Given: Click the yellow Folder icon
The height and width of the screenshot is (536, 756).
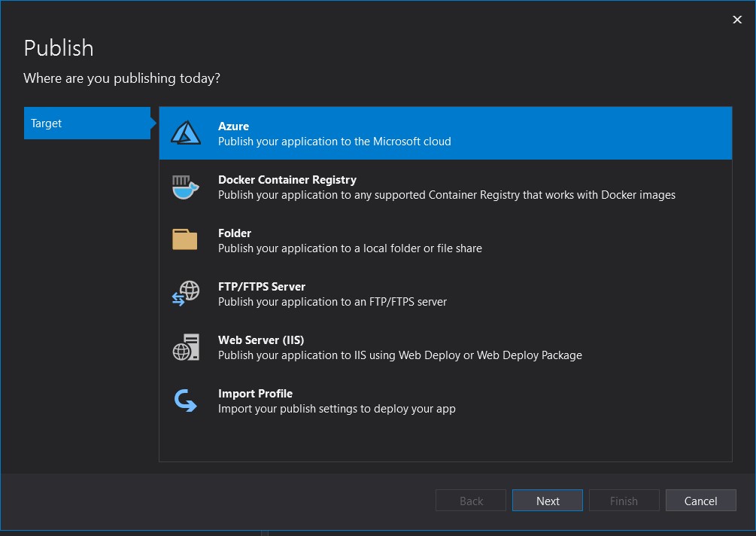Looking at the screenshot, I should tap(184, 240).
